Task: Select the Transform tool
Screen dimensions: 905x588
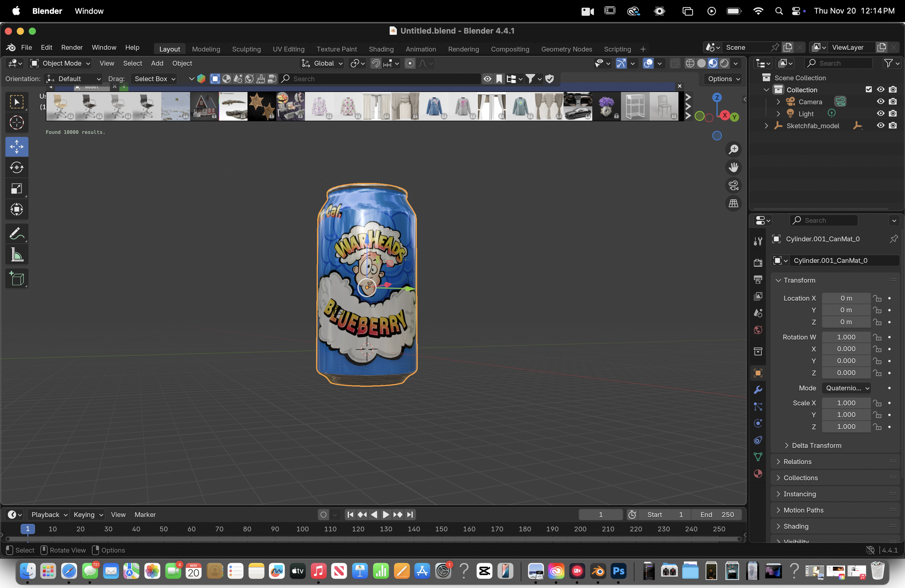Action: tap(16, 209)
